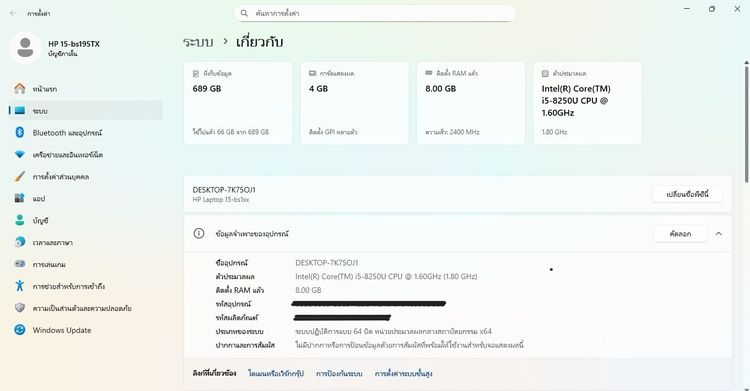Select the Gaming controller icon

tap(20, 264)
